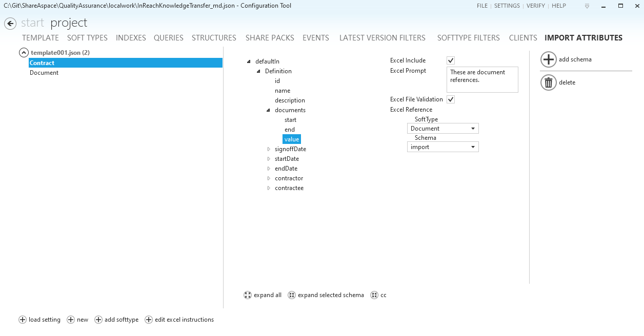Click the delete trash icon

(x=548, y=82)
